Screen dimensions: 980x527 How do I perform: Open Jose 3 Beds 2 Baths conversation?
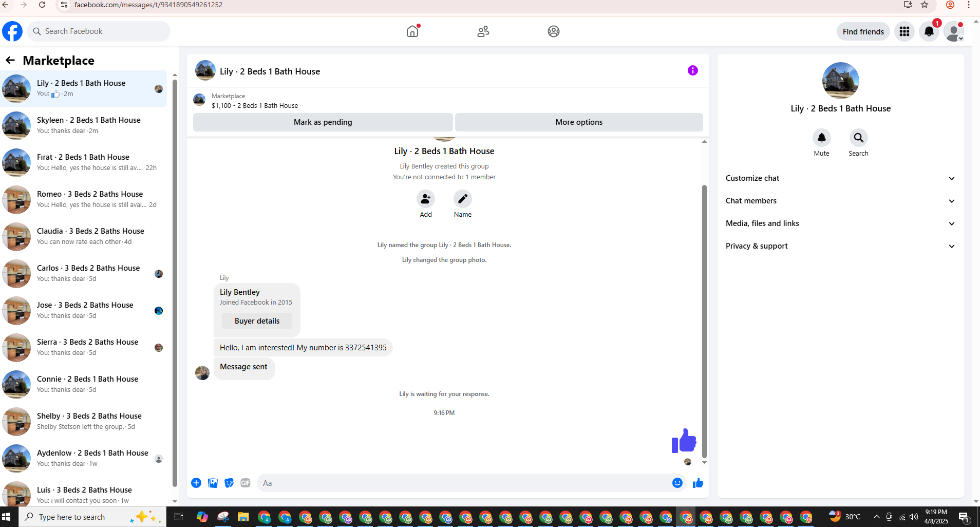tap(84, 310)
